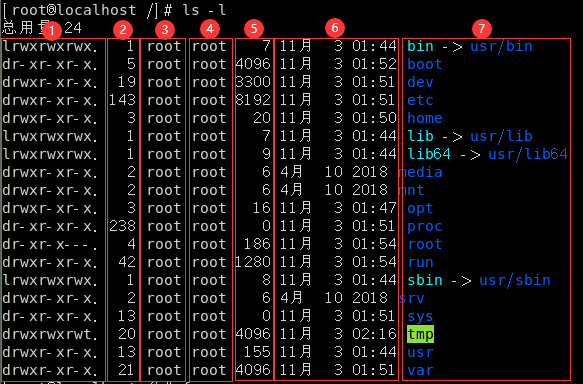
Task: Click the size value "9" in the lib64 row
Action: click(x=266, y=154)
